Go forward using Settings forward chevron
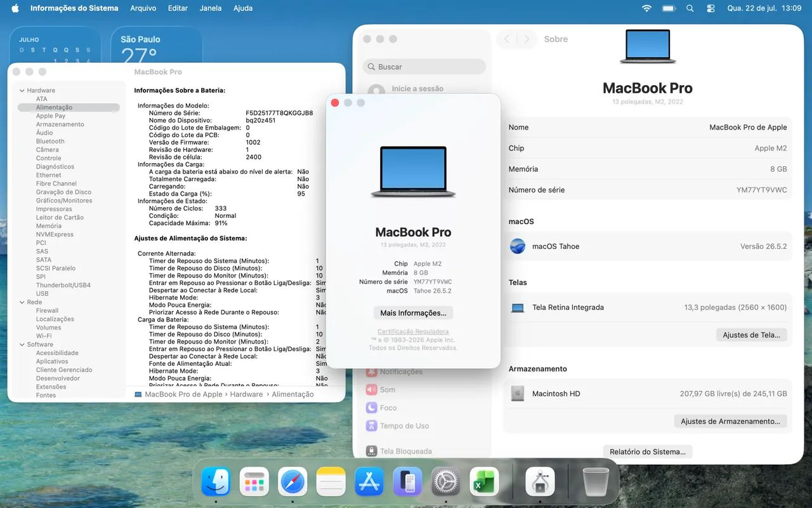 (526, 39)
